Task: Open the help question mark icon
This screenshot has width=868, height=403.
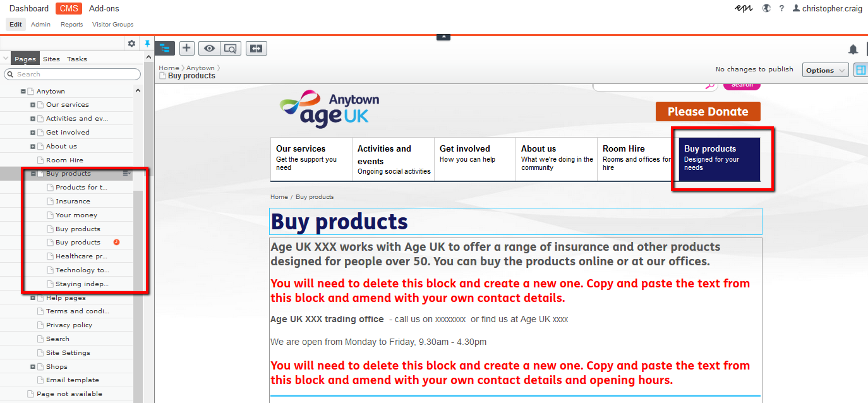Action: coord(781,8)
